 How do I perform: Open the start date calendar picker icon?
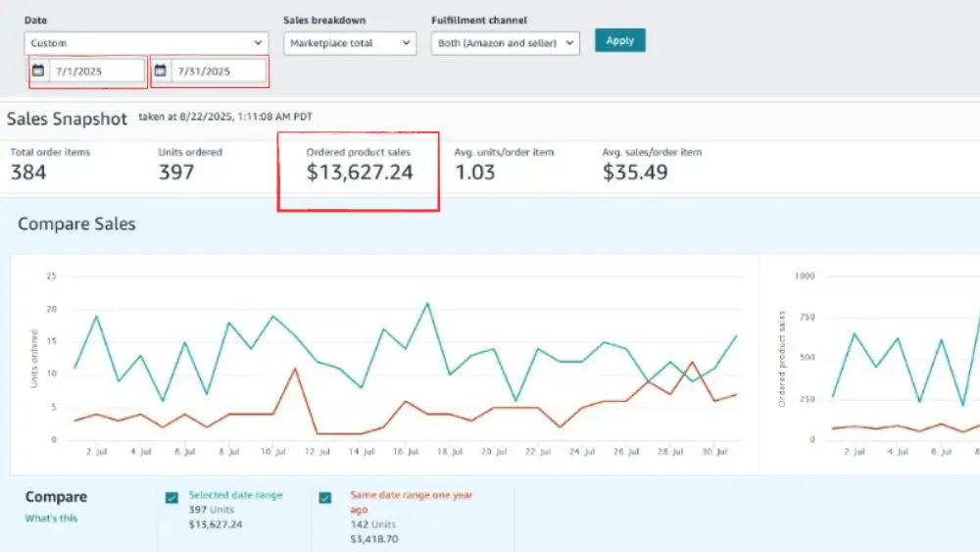tap(39, 72)
